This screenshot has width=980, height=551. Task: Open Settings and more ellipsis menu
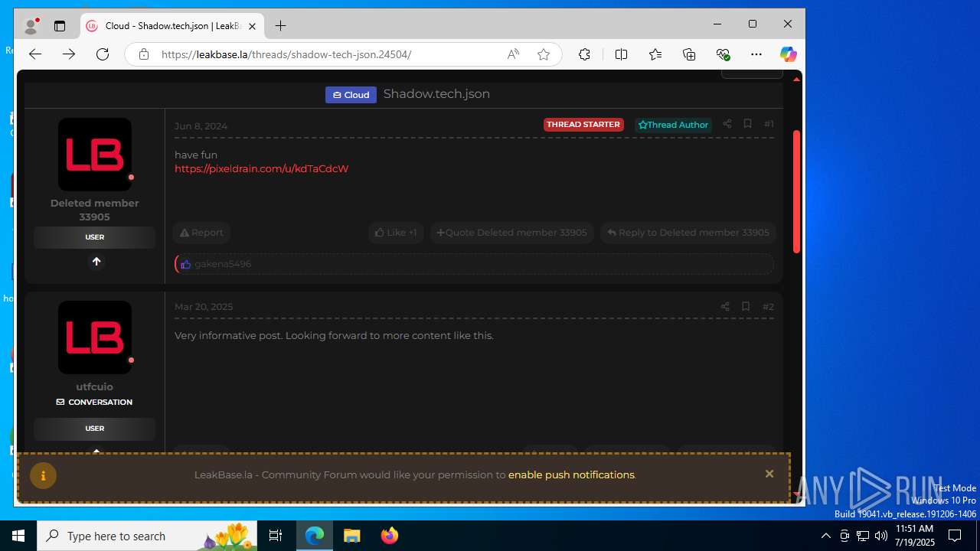click(756, 54)
